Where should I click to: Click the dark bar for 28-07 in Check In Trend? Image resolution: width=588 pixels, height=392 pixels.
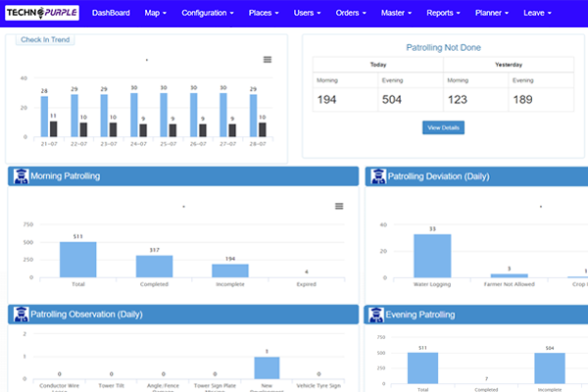pos(263,129)
